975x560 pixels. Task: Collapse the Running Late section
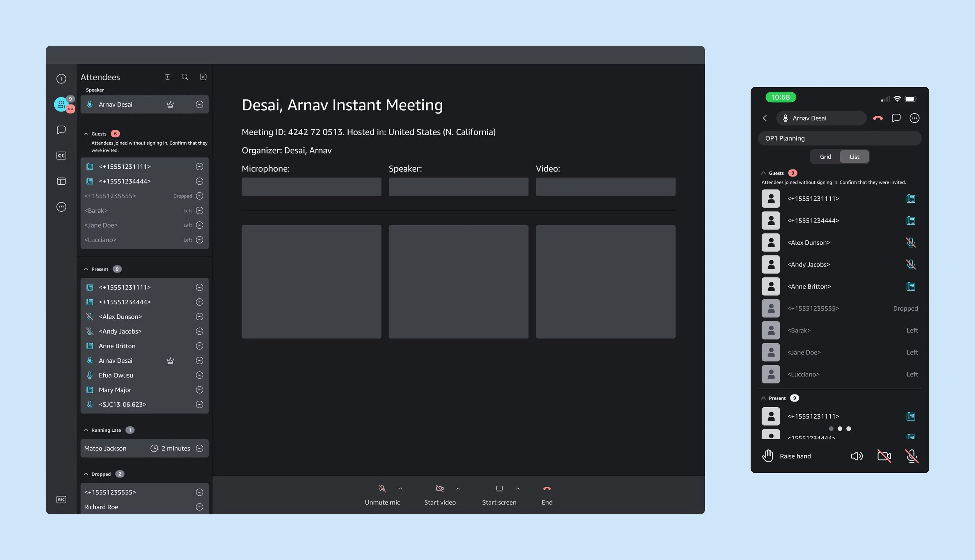pos(86,430)
